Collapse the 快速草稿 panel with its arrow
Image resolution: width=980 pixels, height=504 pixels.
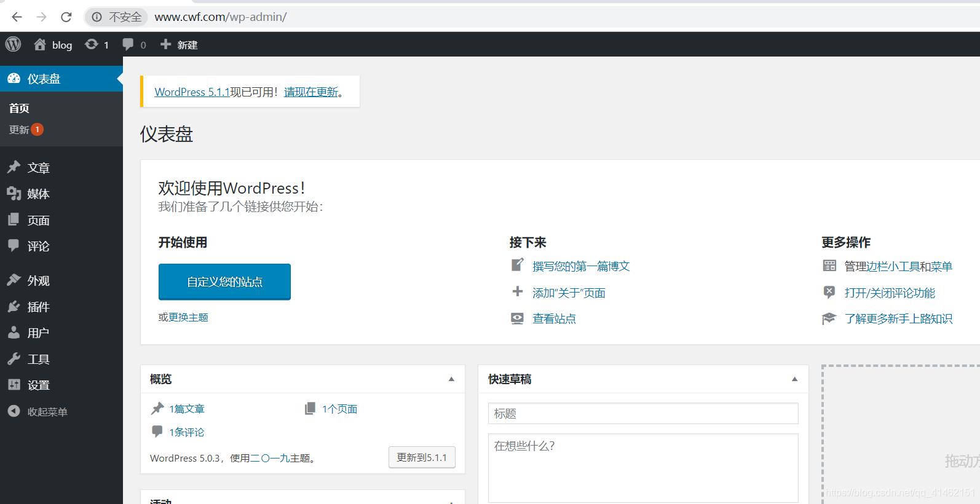(x=794, y=379)
